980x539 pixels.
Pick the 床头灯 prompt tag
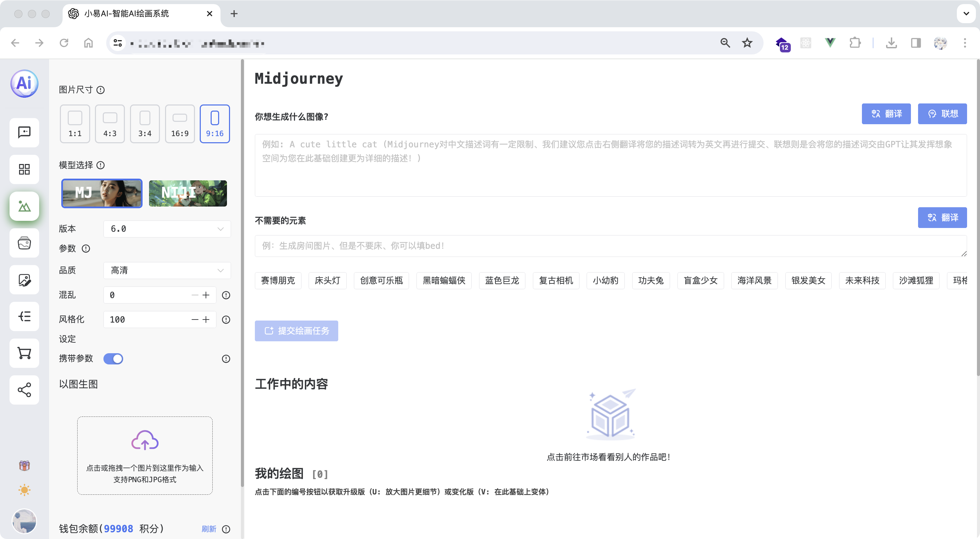point(328,281)
